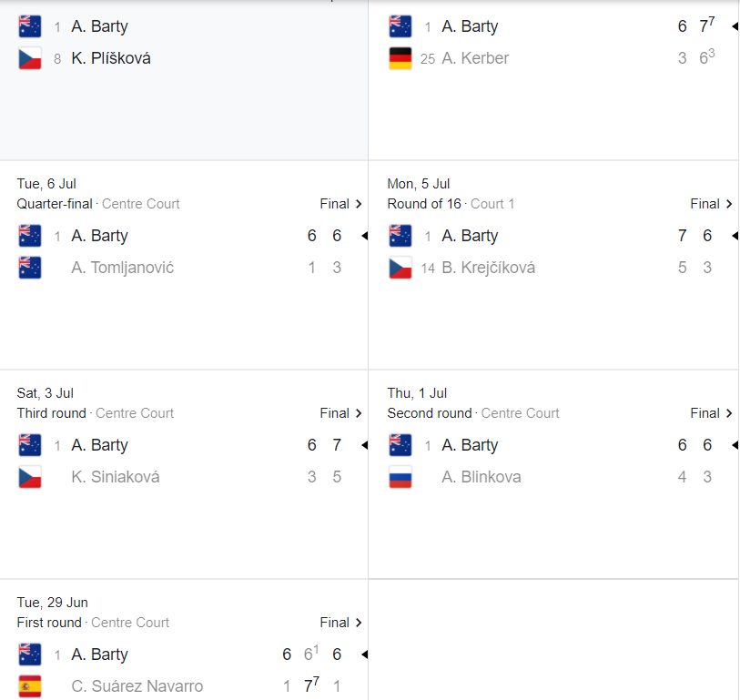Click the Czech flag next to K. Siniaková
740x700 pixels.
(x=30, y=477)
